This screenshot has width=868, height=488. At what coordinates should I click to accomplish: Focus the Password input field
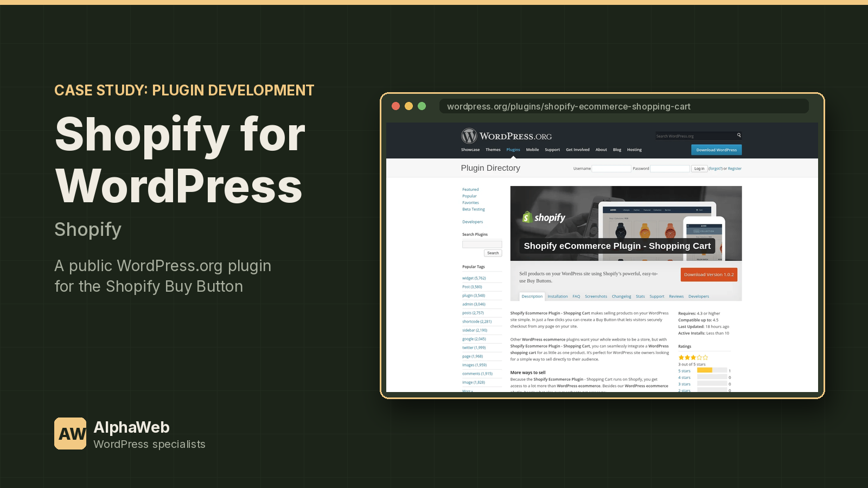pyautogui.click(x=670, y=169)
